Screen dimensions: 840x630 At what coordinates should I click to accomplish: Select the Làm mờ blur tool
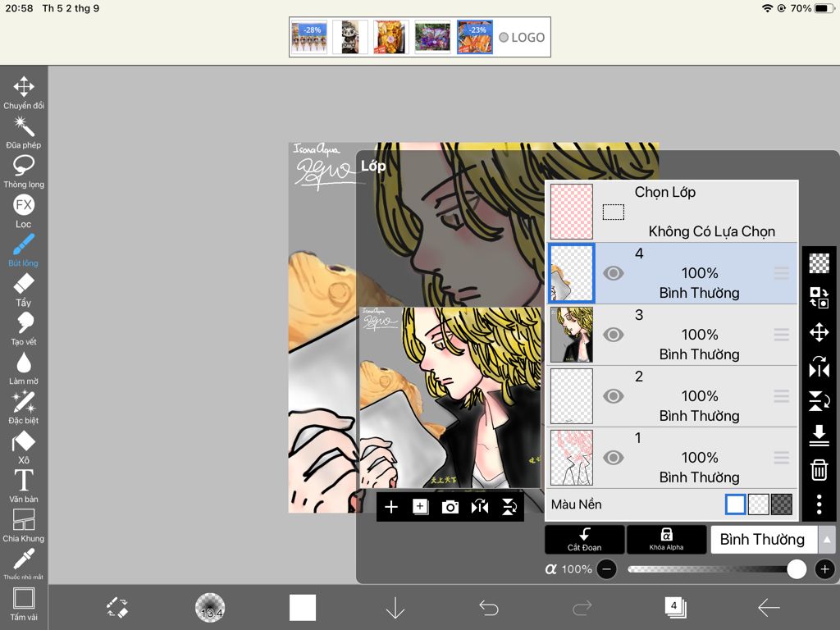point(24,368)
